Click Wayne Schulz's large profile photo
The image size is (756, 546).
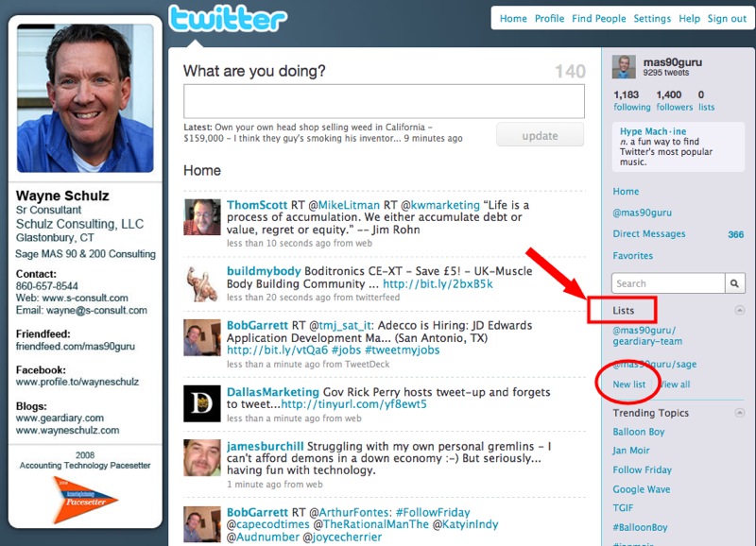click(85, 98)
